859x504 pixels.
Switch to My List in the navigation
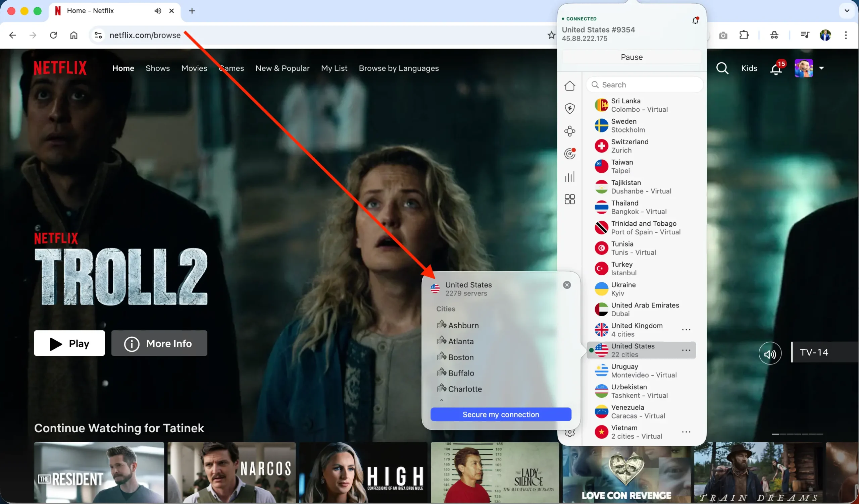pos(334,68)
